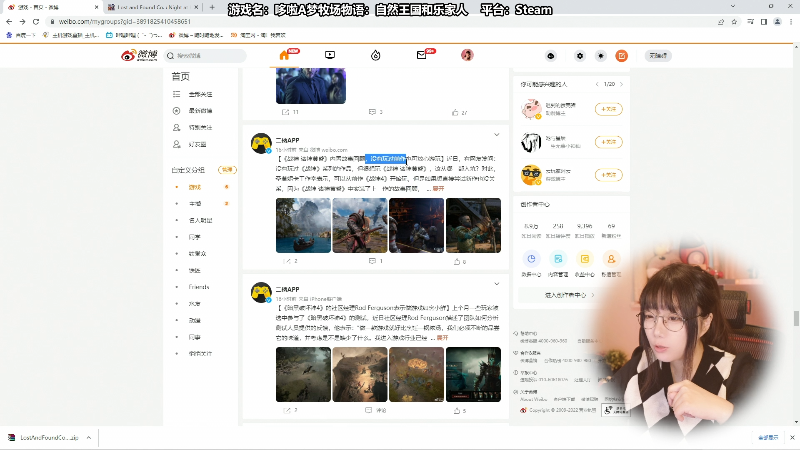
Task: Click the show-all downloads link in the bottom bar
Action: coord(768,438)
